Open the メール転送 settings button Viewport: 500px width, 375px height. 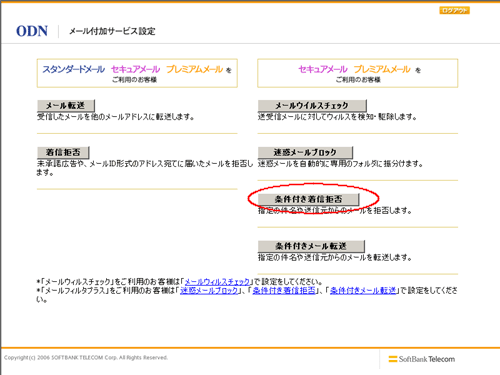[66, 106]
